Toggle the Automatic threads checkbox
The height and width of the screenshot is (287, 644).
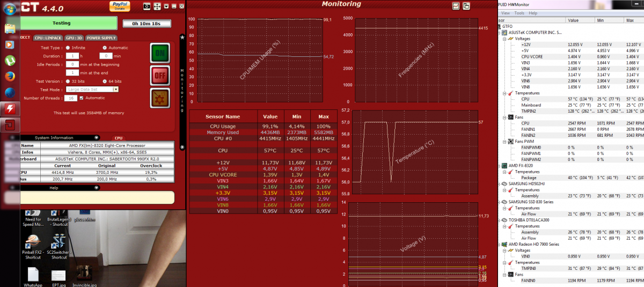point(82,98)
